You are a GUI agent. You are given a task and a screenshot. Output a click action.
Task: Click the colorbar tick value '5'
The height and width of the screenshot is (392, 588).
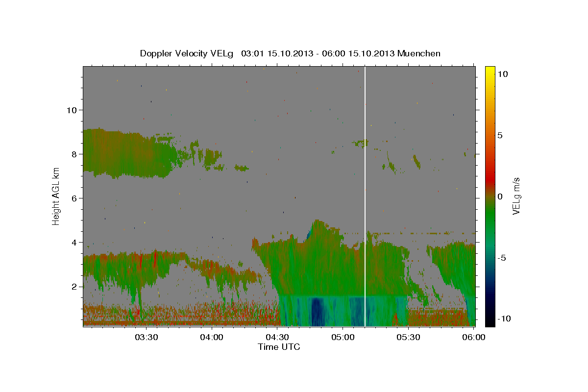point(500,135)
